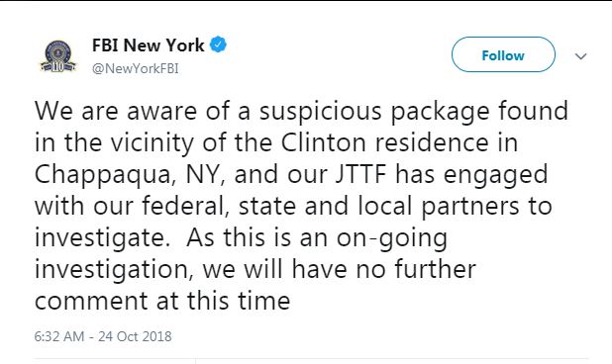
Task: Open the @NewYorkFBI handle link
Action: point(135,68)
